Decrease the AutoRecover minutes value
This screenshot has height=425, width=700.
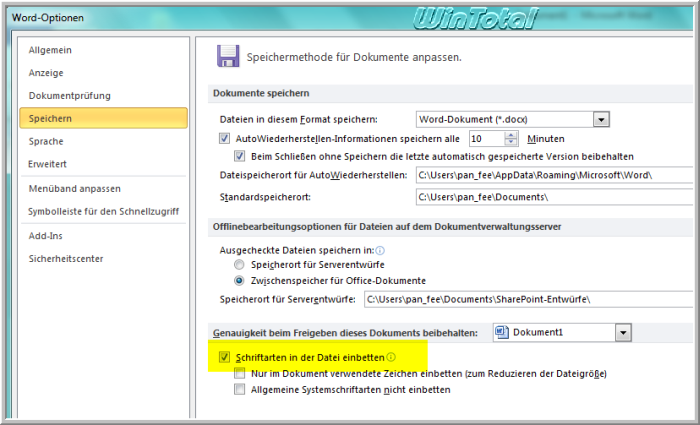(511, 142)
